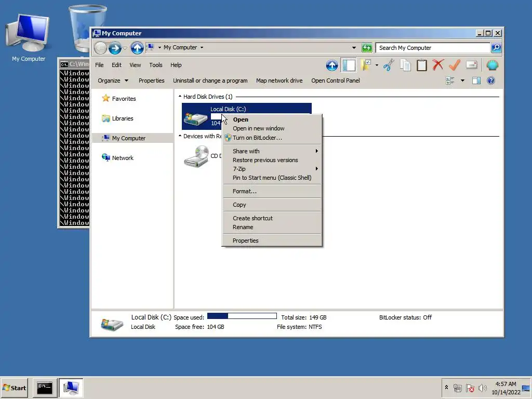The image size is (532, 399).
Task: Open the recent pages dropdown arrow
Action: pyautogui.click(x=125, y=48)
